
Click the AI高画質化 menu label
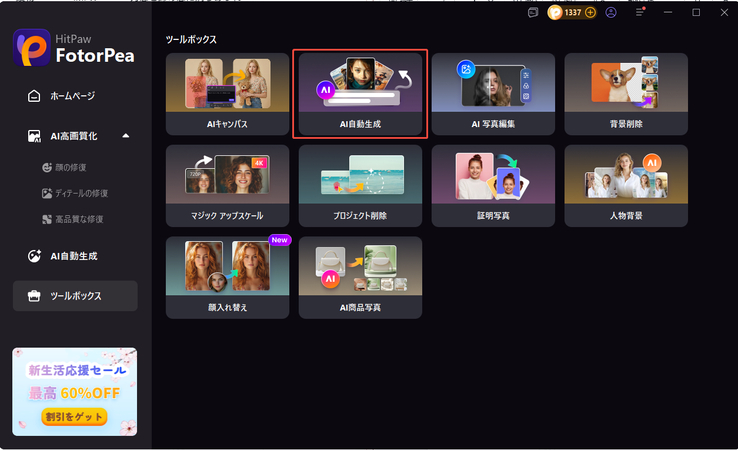pos(74,136)
